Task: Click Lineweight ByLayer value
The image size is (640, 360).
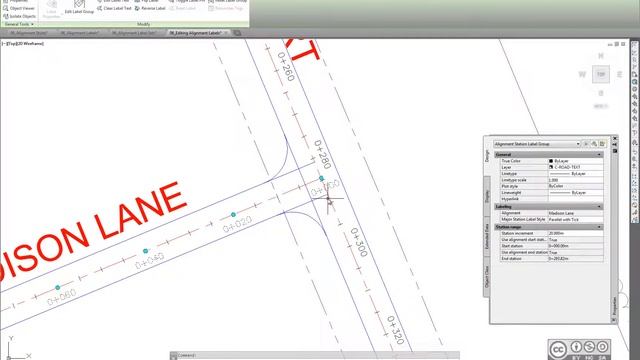Action: click(575, 193)
